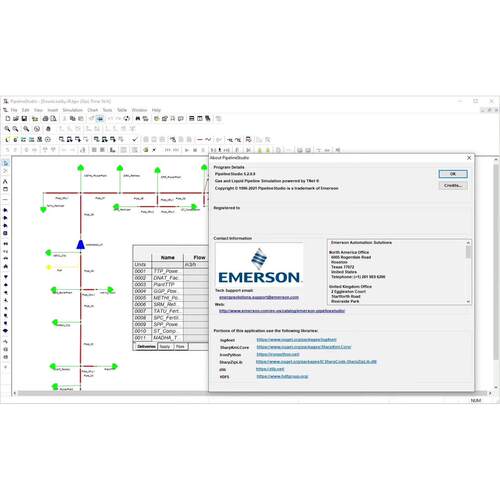Click the bar chart icon in bottom toolbar
The height and width of the screenshot is (500, 500).
point(113,150)
